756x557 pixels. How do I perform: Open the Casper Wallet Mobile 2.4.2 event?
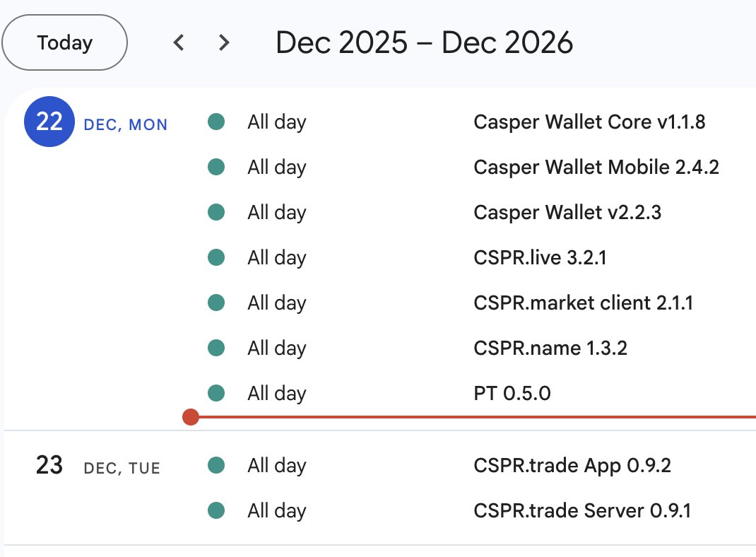[596, 168]
